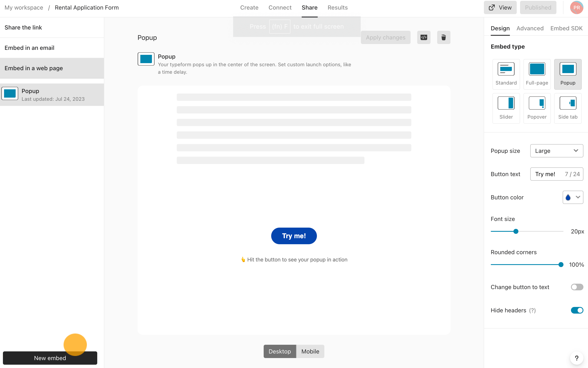Open the Popup size Large selector
This screenshot has height=368, width=588.
click(557, 151)
